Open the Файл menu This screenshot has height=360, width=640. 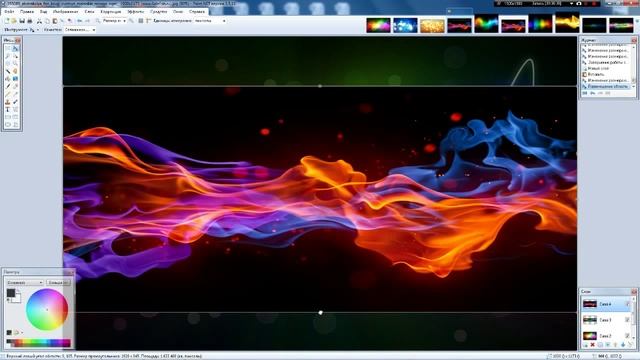(9, 12)
